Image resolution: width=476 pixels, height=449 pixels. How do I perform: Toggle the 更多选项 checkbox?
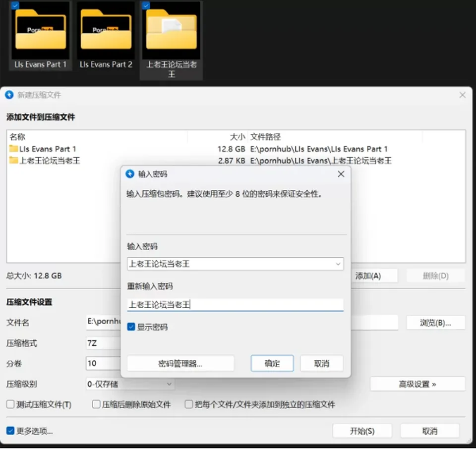coord(10,431)
